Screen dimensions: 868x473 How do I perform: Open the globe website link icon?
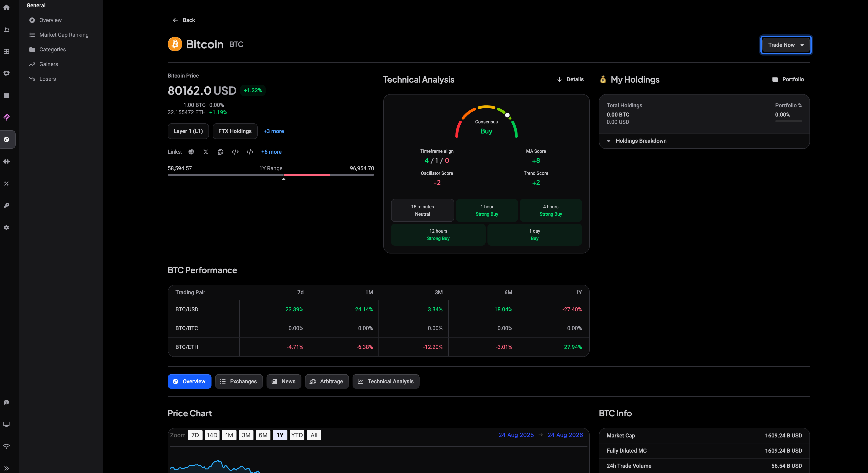pos(191,152)
